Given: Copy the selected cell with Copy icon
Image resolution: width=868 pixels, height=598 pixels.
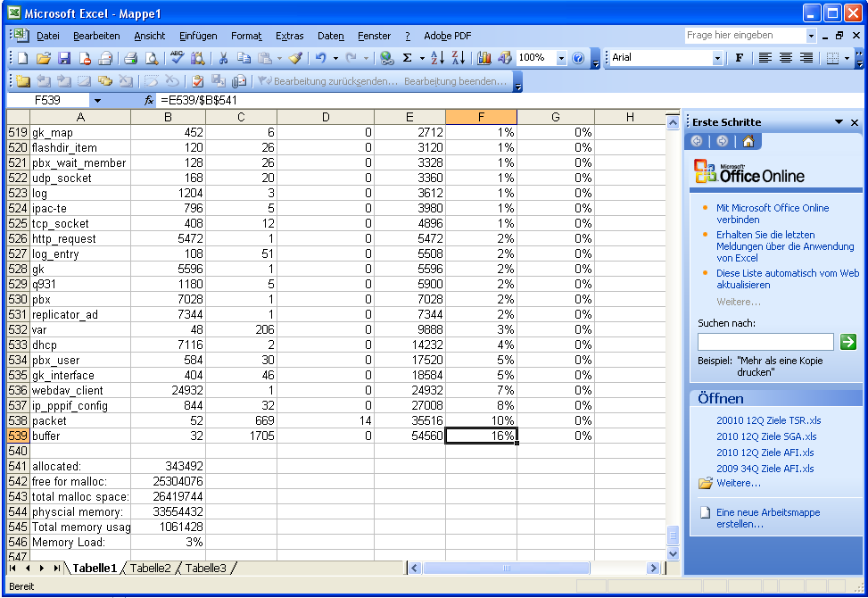Looking at the screenshot, I should tap(244, 58).
